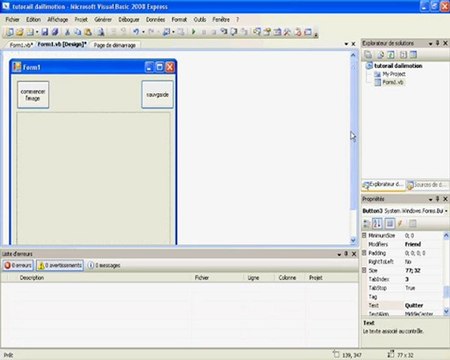
Task: Open the Object Browser toolbar icon
Action: click(277, 32)
